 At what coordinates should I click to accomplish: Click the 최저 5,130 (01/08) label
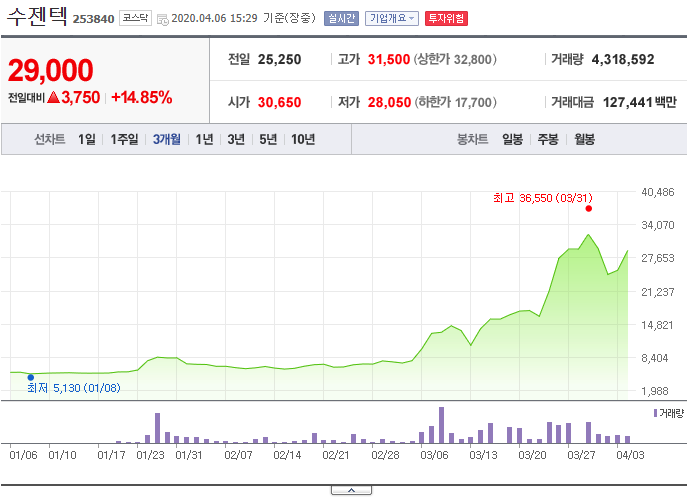[x=74, y=388]
